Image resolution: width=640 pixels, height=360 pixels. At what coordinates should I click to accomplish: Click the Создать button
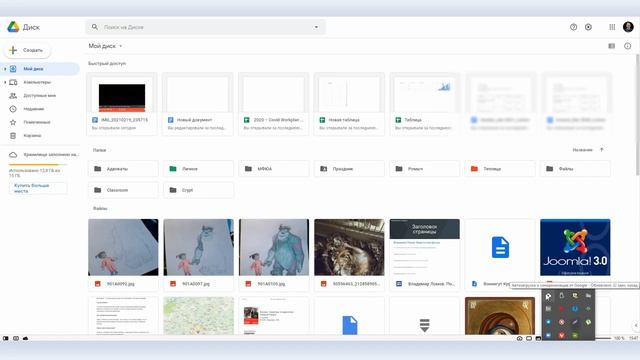coord(27,50)
